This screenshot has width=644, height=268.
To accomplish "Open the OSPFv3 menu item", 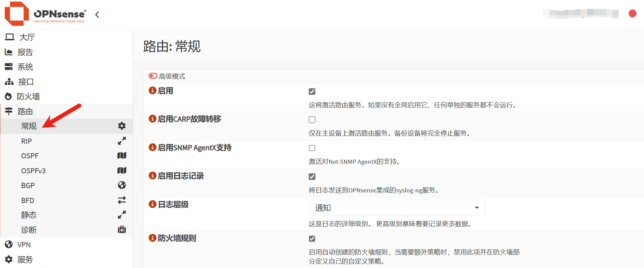I will [33, 171].
